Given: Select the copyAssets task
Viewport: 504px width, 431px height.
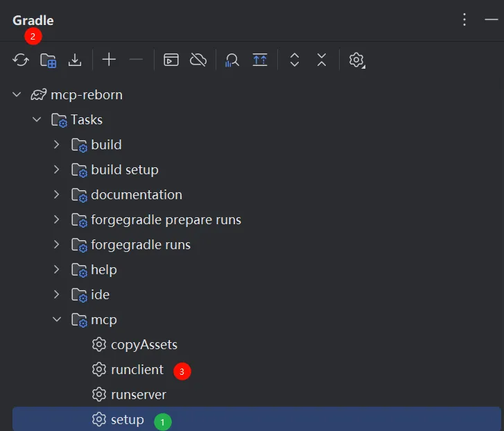Looking at the screenshot, I should click(x=144, y=345).
